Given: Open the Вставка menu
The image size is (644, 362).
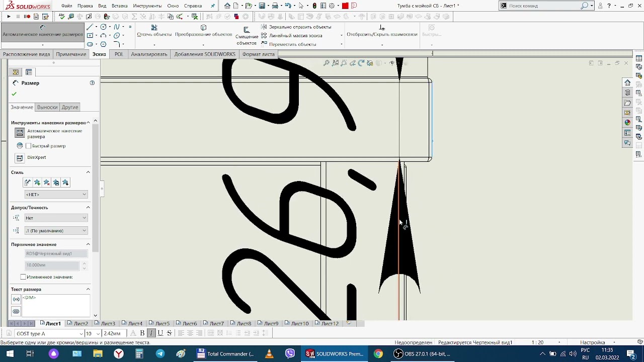Looking at the screenshot, I should pos(119,6).
